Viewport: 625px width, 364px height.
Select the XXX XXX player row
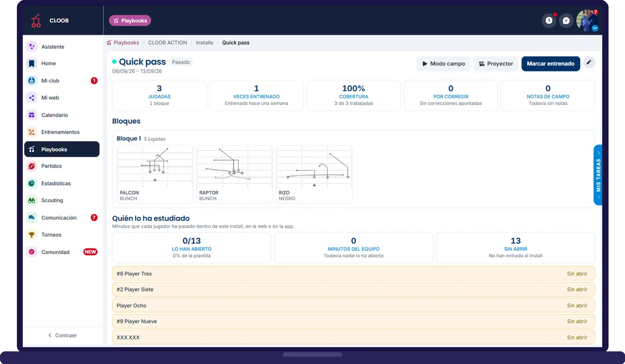tap(353, 337)
